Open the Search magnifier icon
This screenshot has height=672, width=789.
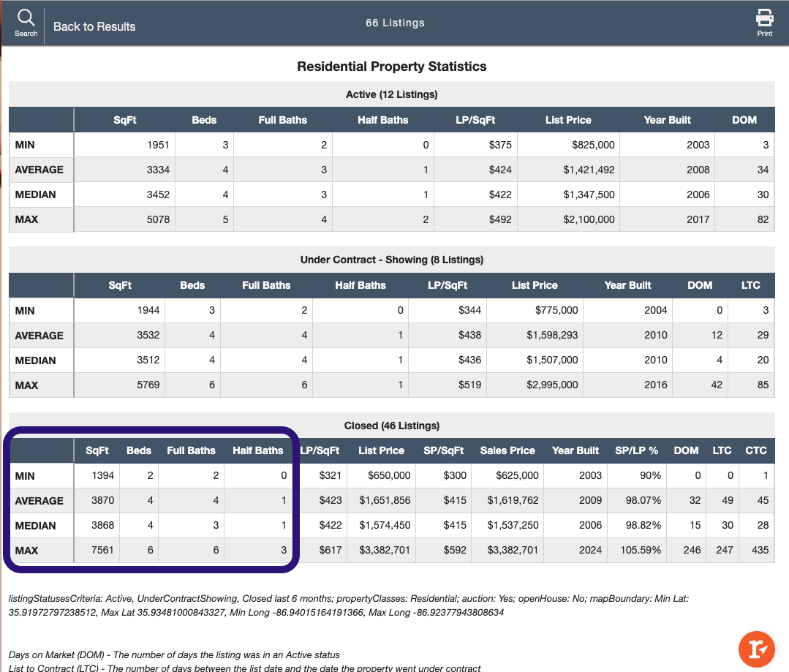point(26,23)
